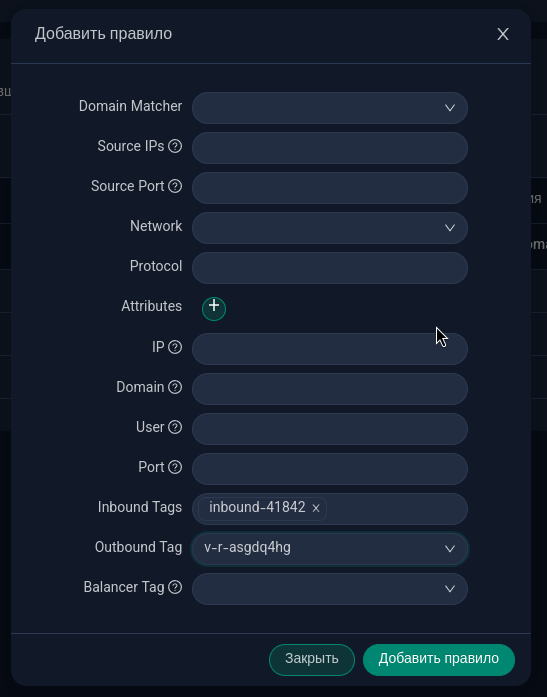Click the Source Port help icon
Image resolution: width=547 pixels, height=697 pixels.
coord(175,186)
